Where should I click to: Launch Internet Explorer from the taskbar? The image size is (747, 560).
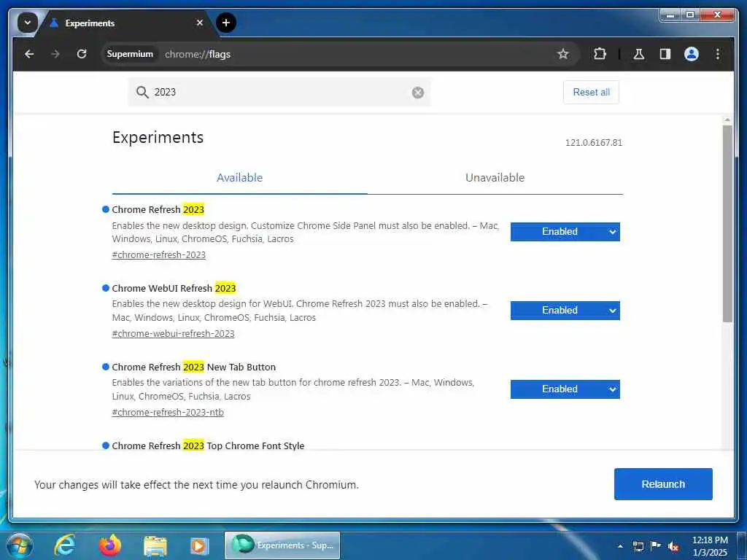tap(65, 545)
